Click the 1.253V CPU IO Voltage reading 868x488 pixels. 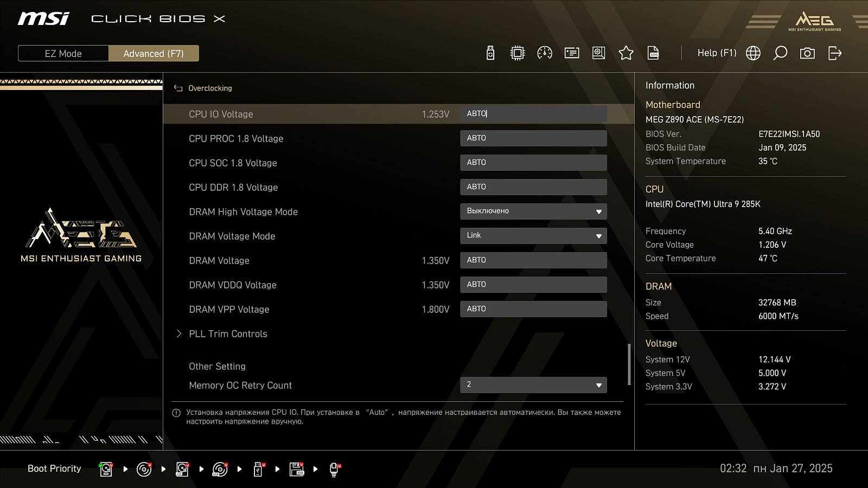point(436,114)
